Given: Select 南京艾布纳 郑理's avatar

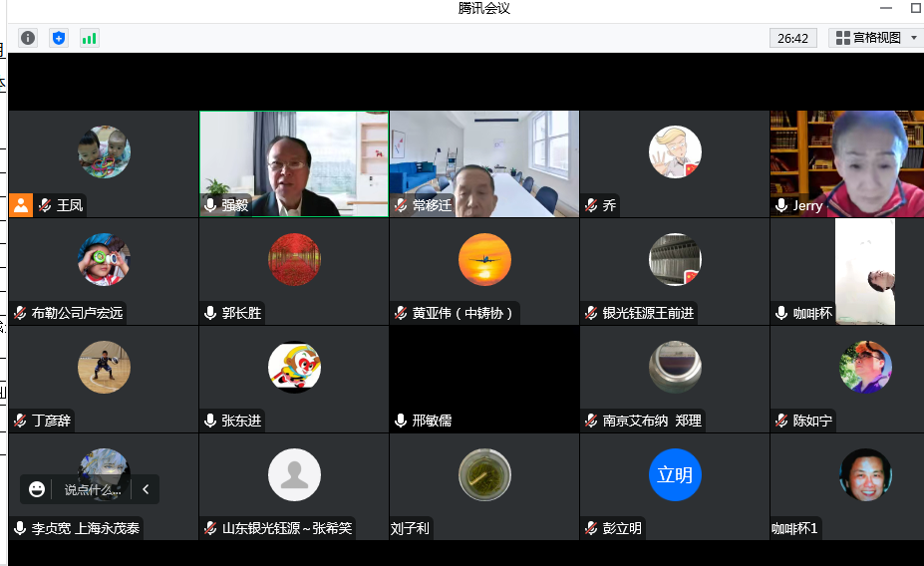Looking at the screenshot, I should 675,368.
